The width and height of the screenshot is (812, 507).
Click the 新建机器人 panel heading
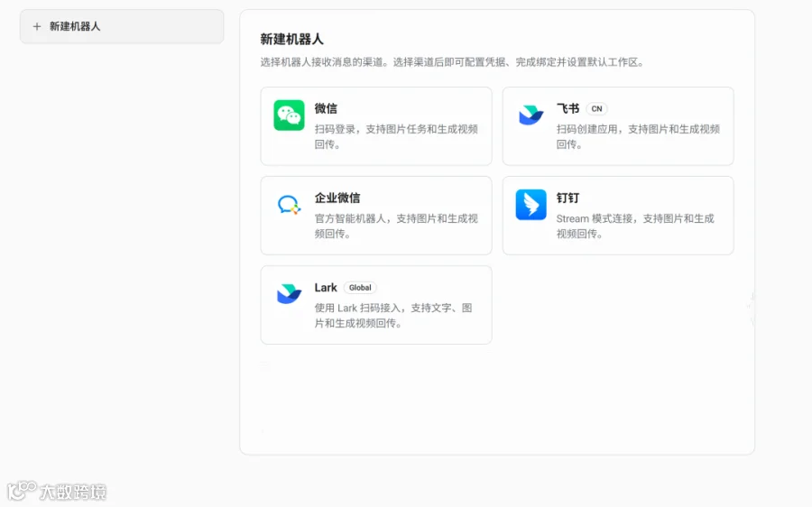pos(291,39)
